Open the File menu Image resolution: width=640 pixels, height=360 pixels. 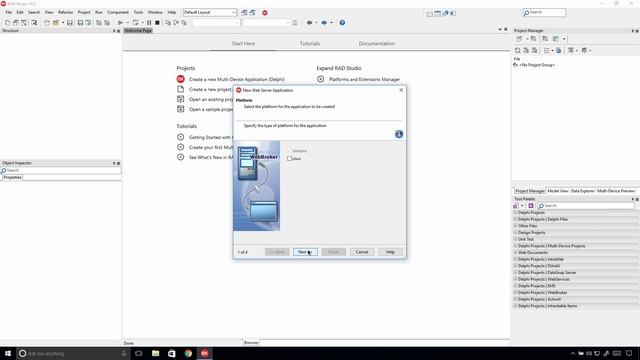click(9, 13)
